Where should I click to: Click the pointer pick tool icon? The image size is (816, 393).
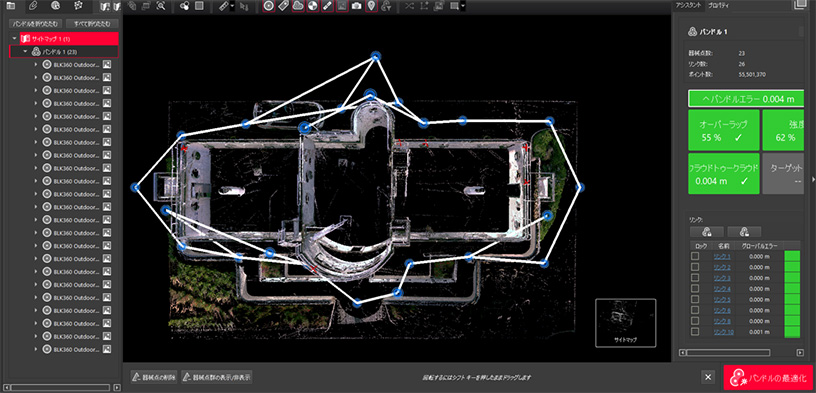click(x=244, y=6)
